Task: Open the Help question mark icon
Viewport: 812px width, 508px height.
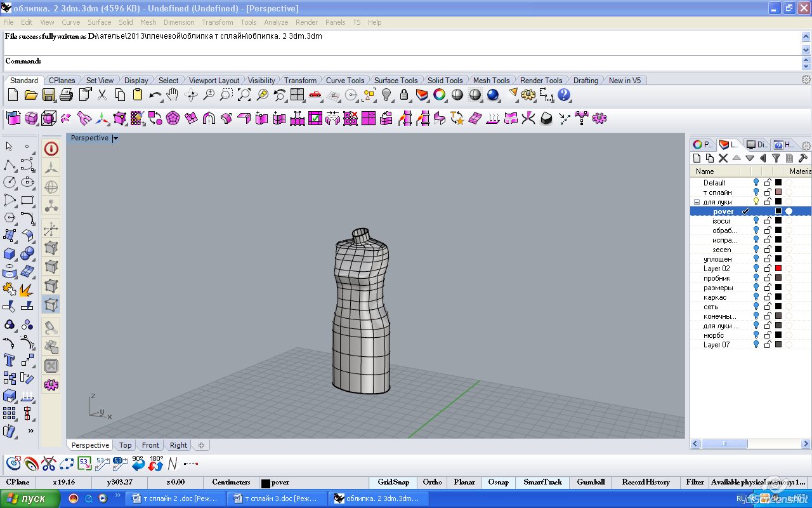Action: coord(564,95)
